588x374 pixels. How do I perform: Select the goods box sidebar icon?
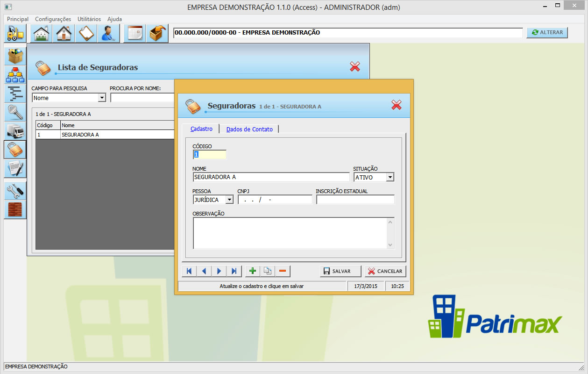pyautogui.click(x=15, y=56)
